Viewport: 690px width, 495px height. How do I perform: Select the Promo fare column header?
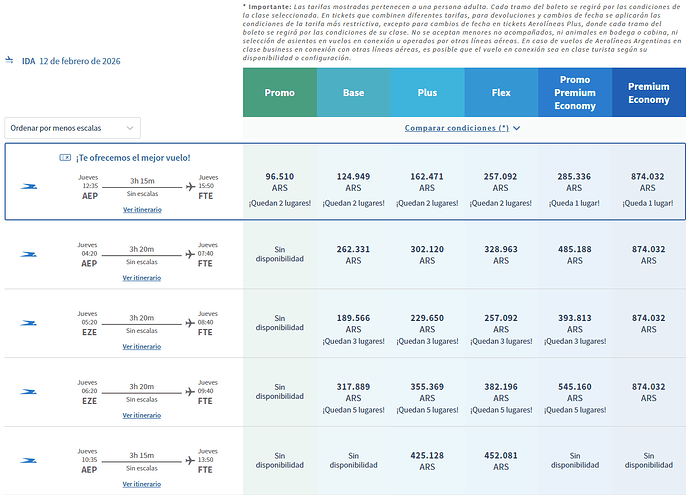[279, 93]
